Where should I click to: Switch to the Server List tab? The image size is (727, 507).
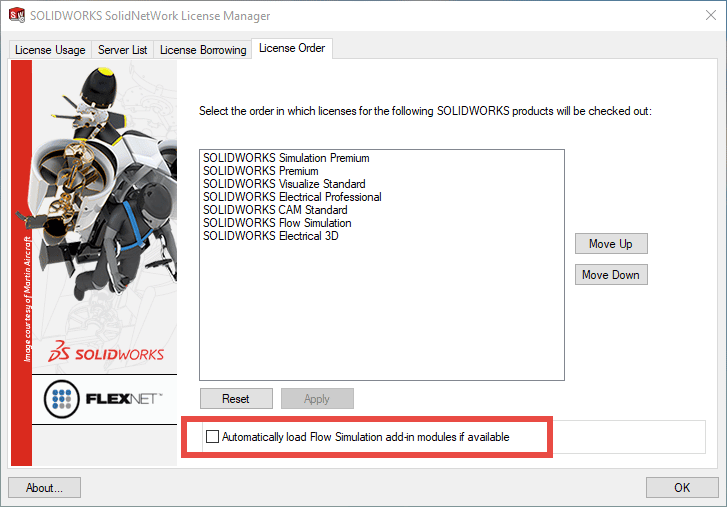(x=122, y=50)
